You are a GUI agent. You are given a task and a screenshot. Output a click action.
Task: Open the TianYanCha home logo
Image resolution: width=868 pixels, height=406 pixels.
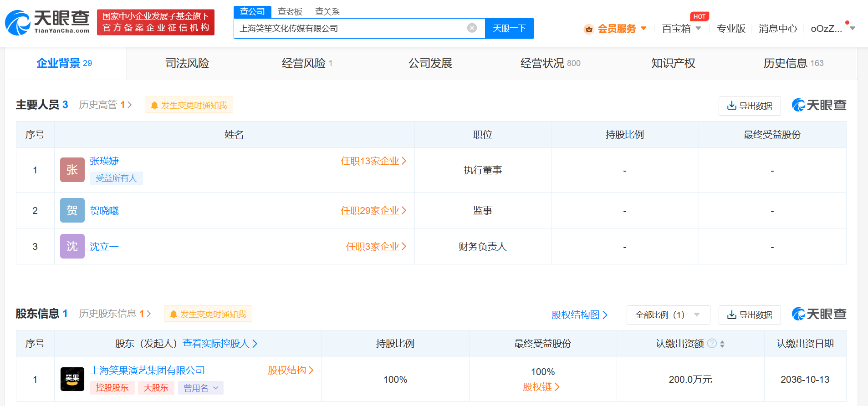[47, 22]
